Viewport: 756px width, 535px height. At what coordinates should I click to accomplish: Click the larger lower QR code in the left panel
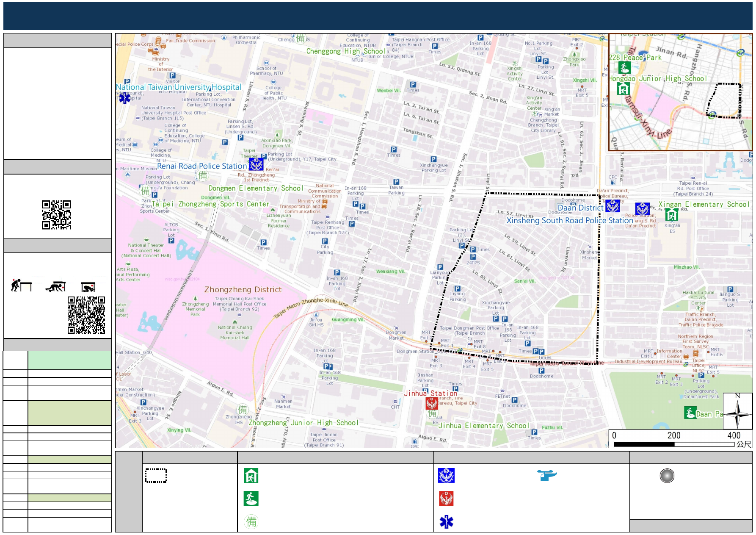[x=86, y=315]
